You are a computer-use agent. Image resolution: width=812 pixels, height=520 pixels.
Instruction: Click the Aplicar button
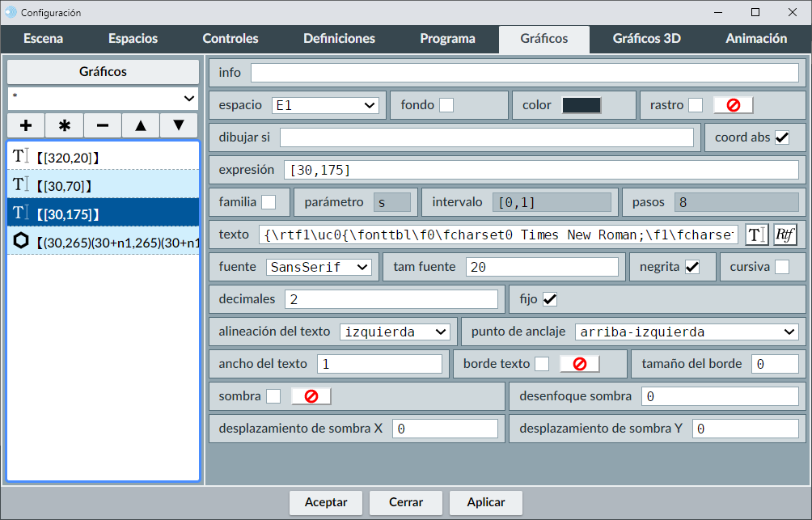(486, 502)
